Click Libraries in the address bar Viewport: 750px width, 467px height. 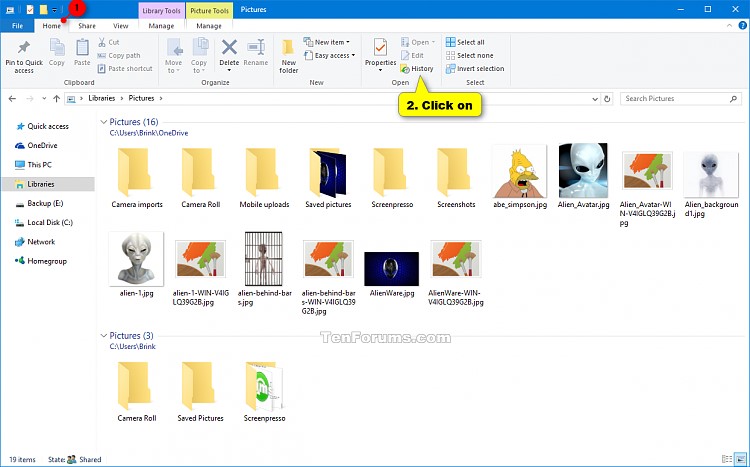click(101, 98)
